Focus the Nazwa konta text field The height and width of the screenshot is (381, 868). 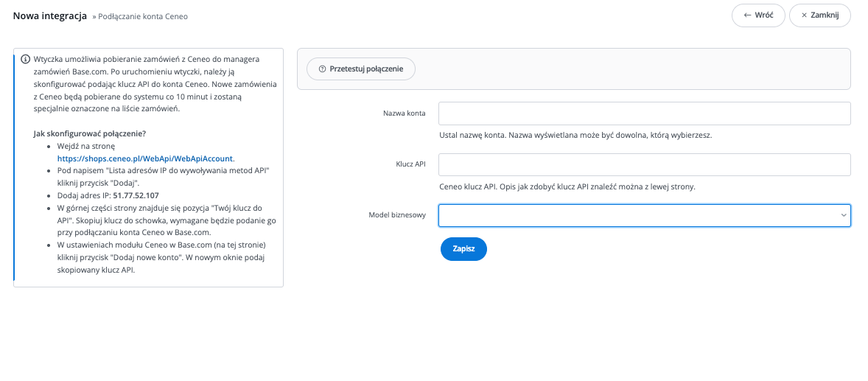[x=645, y=113]
